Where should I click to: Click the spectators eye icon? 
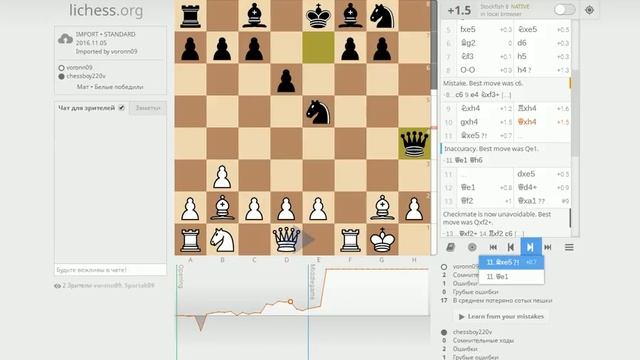(x=57, y=286)
